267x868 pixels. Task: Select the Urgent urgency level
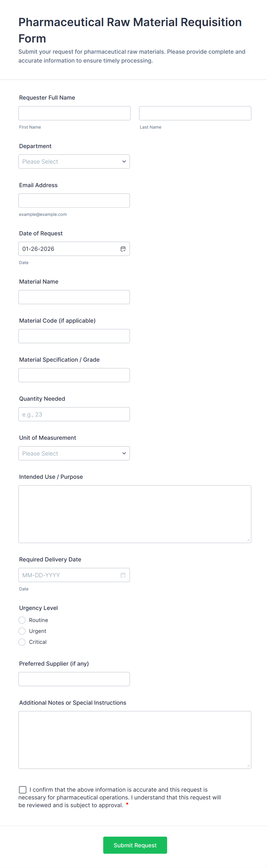tap(22, 631)
